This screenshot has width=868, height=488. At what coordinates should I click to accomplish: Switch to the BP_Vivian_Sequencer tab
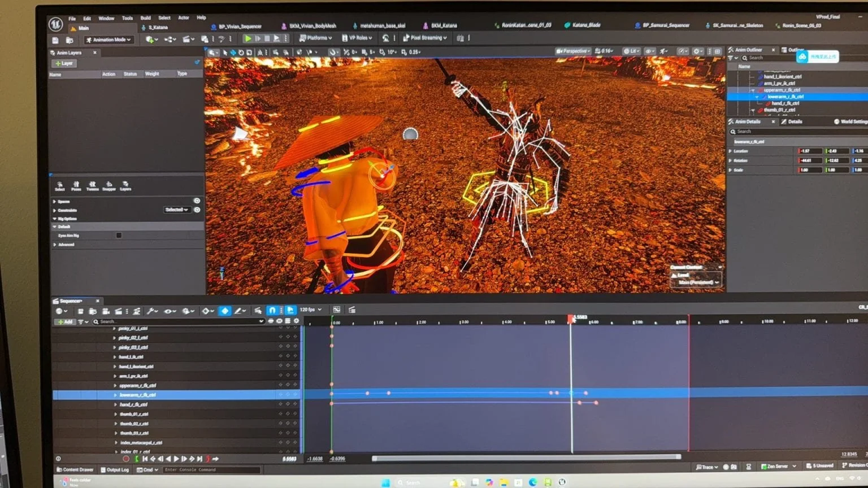point(236,26)
